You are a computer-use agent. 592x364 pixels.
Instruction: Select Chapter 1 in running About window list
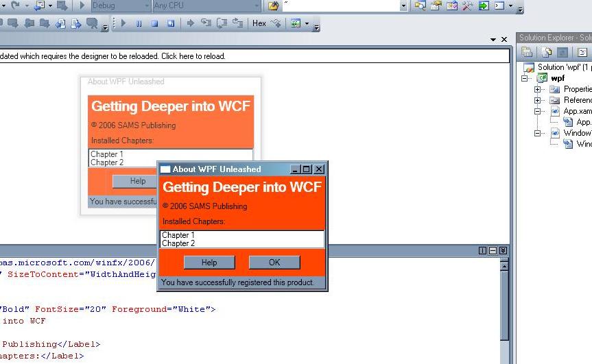point(178,235)
